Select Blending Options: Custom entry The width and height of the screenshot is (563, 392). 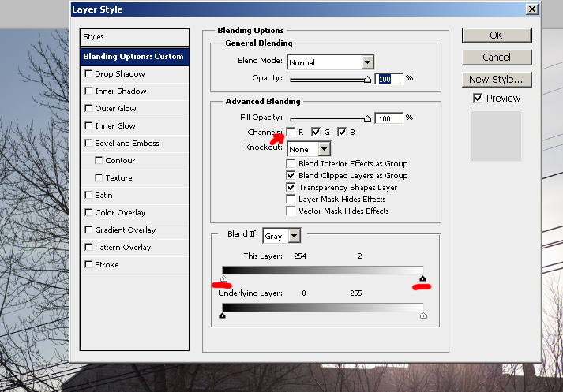[x=134, y=57]
